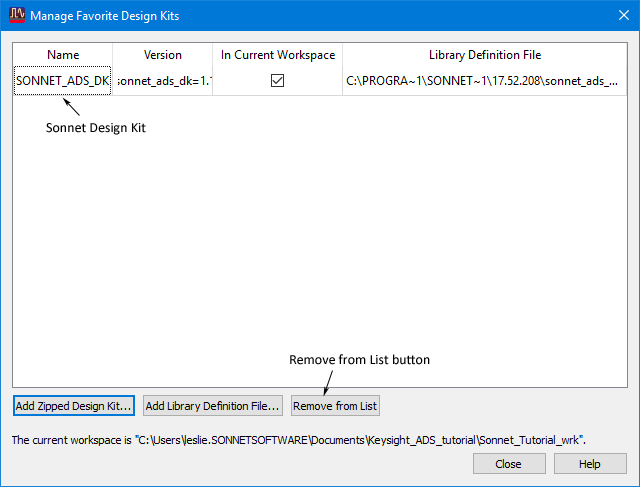Click the In Current Workspace column header
Screen dimensions: 640x487
pos(278,55)
